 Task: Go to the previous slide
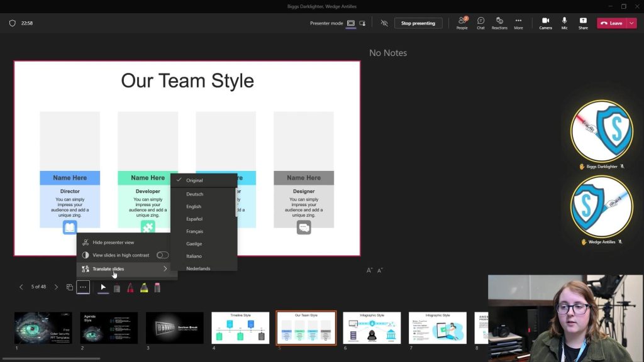click(x=21, y=287)
